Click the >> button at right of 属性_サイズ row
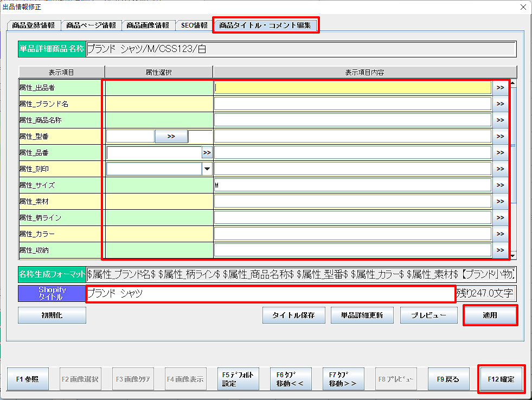The image size is (532, 400). (x=500, y=185)
